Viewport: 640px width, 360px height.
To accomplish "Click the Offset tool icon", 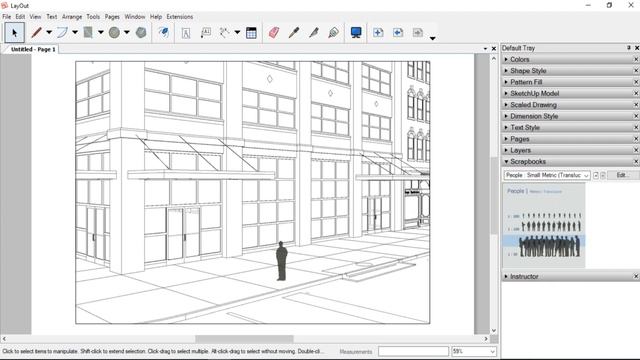I will [164, 33].
